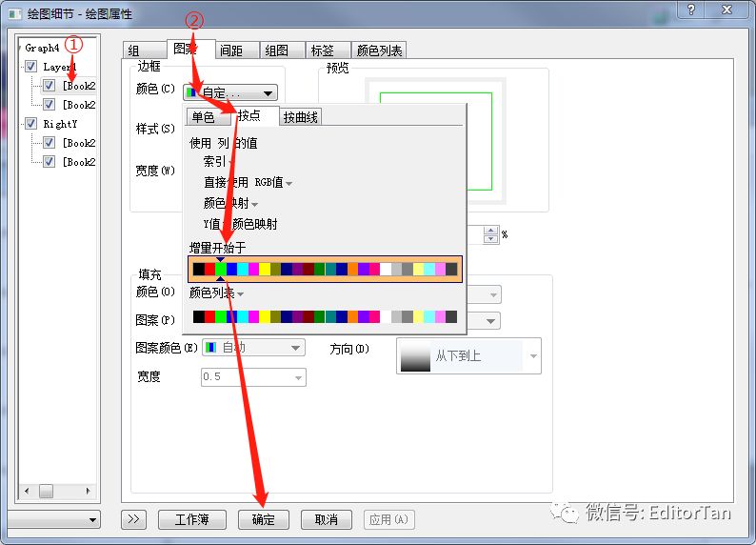Open the 宽度 0.5 combo box
This screenshot has width=756, height=545.
[x=253, y=376]
